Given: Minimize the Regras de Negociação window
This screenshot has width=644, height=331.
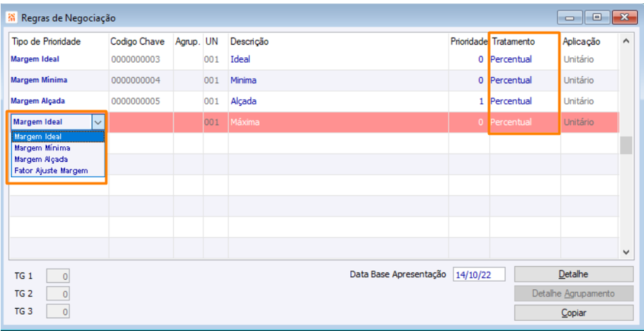Looking at the screenshot, I should 569,18.
